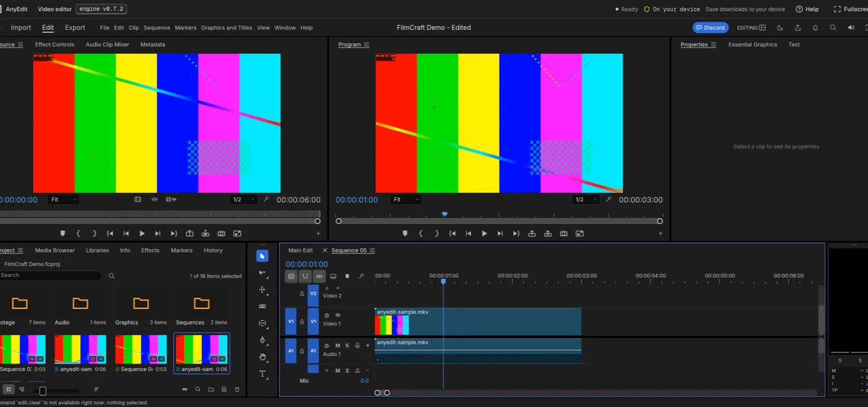Screen dimensions: 868x407
Task: Open Source monitor 1/2 resolution dropdown
Action: pyautogui.click(x=244, y=200)
